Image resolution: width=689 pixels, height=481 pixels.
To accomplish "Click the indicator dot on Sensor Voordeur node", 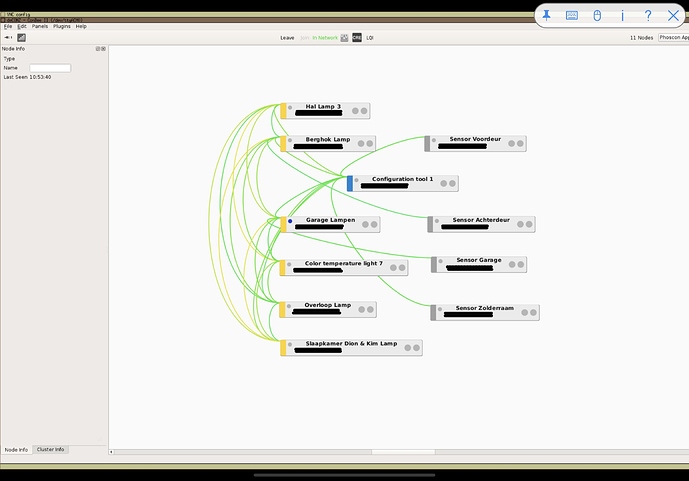I will pyautogui.click(x=434, y=141).
